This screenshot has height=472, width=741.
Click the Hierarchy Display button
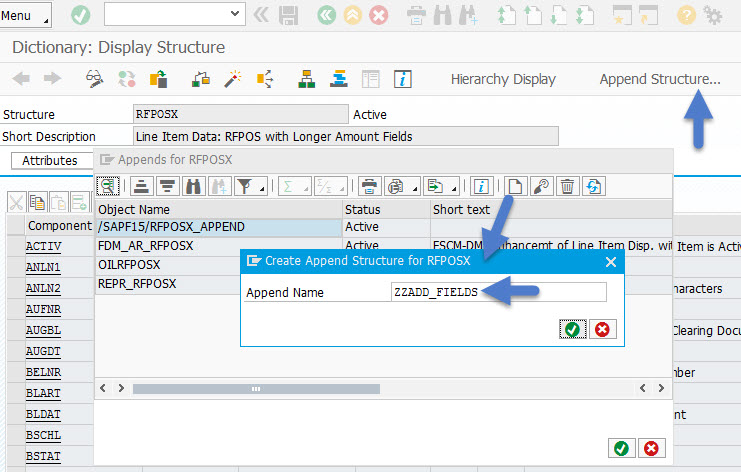coord(503,79)
